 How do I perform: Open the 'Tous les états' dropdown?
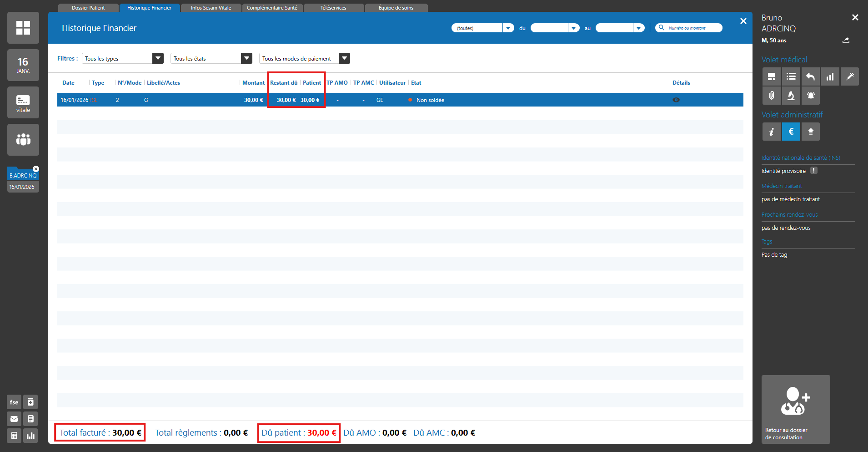[246, 58]
